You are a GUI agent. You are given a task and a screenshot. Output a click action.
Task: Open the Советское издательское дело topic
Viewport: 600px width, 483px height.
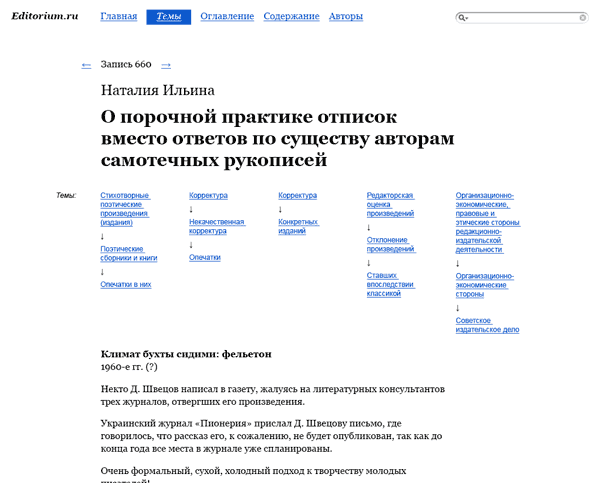pos(487,324)
